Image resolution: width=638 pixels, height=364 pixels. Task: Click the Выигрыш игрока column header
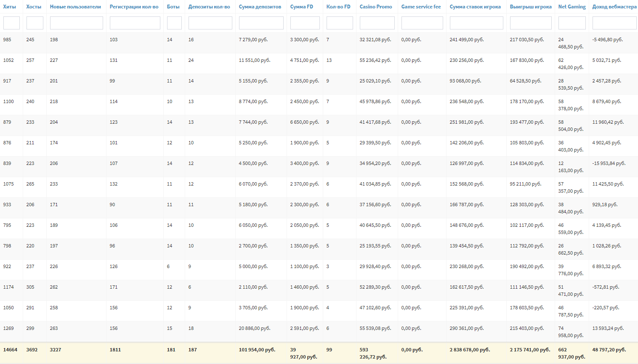tap(530, 7)
